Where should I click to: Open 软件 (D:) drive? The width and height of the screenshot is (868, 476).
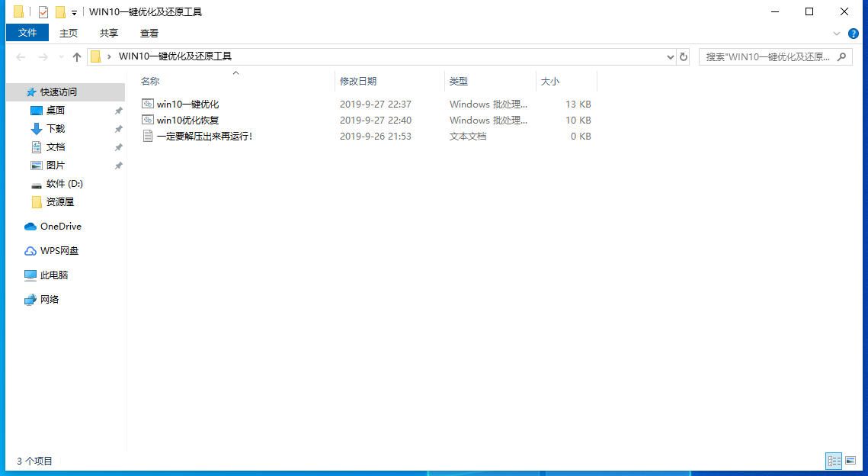click(x=64, y=183)
